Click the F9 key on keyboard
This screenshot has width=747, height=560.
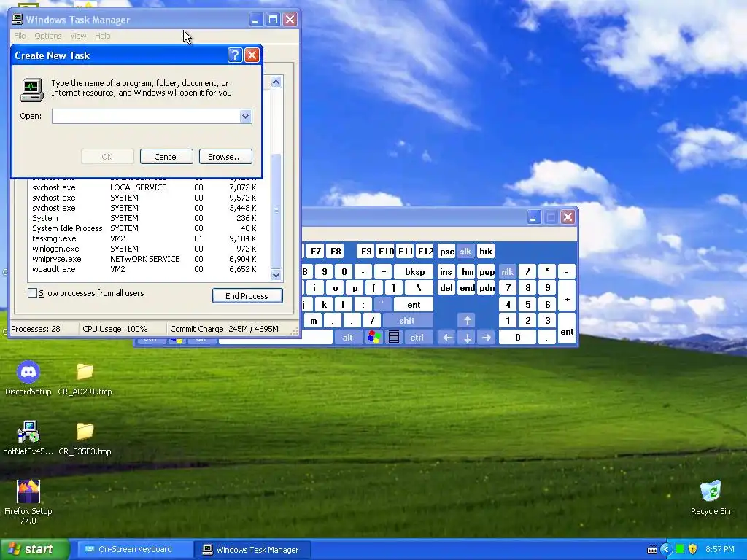point(366,251)
